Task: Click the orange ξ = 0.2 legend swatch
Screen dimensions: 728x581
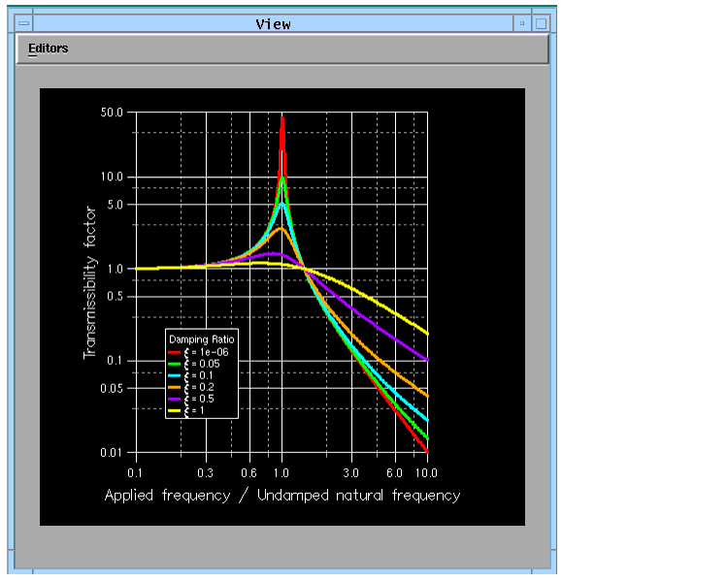Action: click(175, 387)
